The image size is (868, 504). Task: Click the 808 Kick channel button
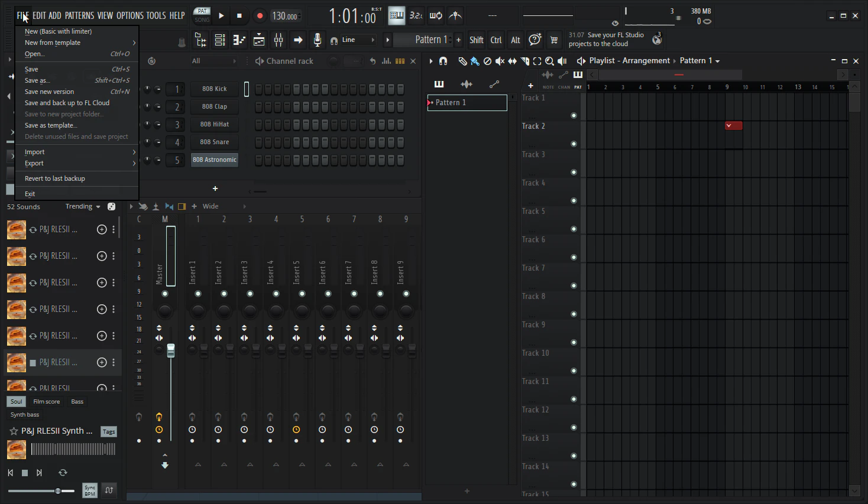pyautogui.click(x=214, y=89)
